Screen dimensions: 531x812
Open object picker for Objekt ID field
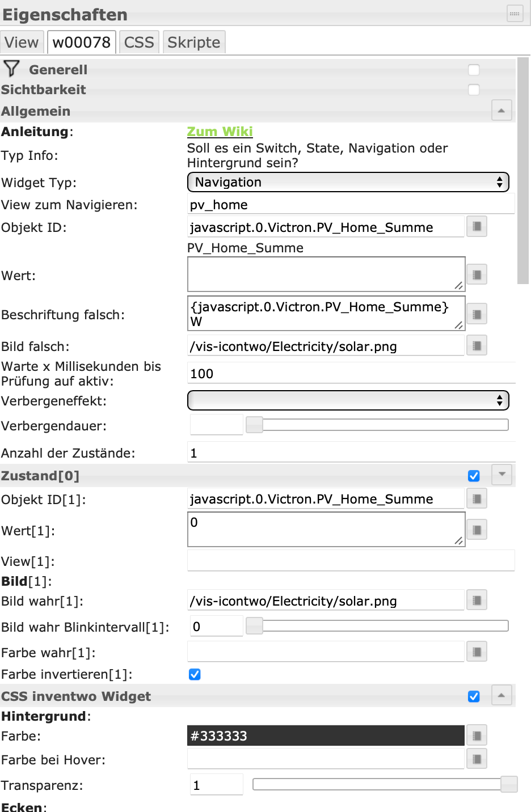point(477,227)
